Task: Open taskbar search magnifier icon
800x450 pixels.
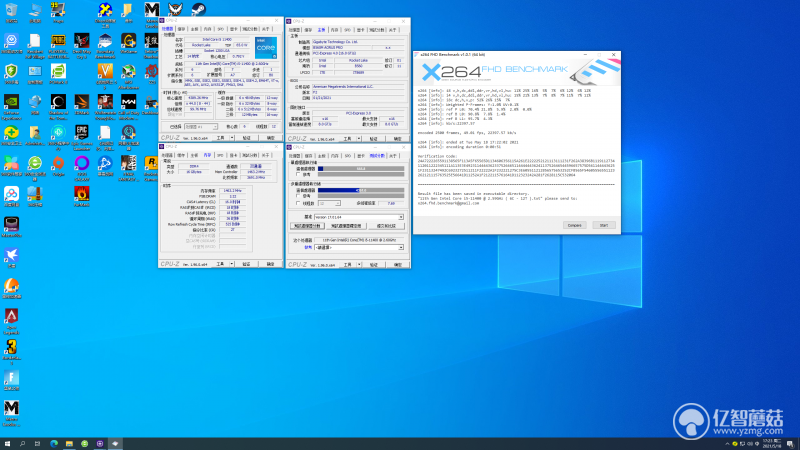Action: click(22, 444)
